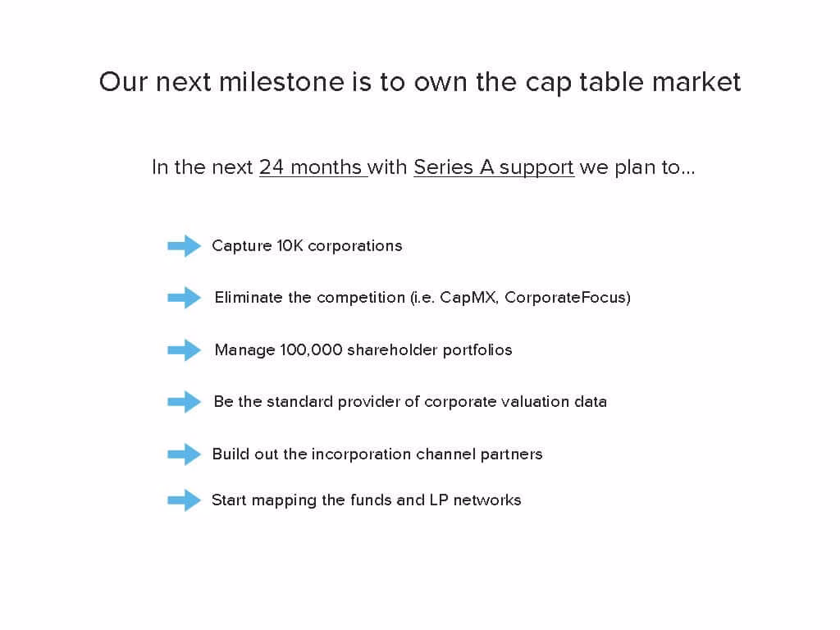Click the word CorporateFocus in the bullet
The image size is (840, 630).
tap(564, 298)
